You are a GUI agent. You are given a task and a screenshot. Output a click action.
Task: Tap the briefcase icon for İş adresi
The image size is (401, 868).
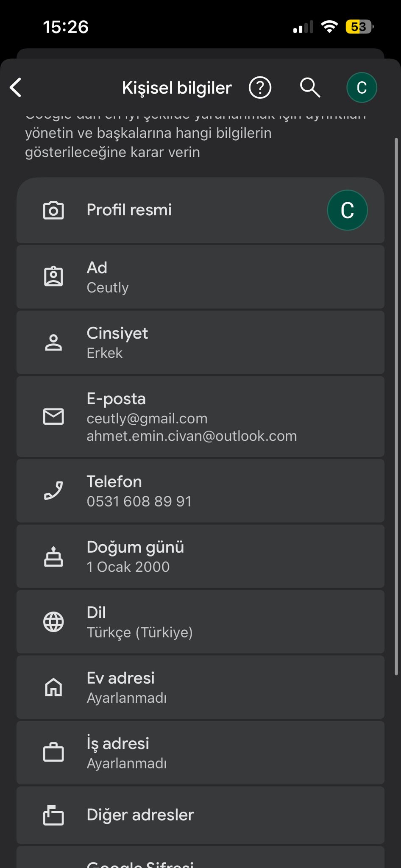(53, 753)
